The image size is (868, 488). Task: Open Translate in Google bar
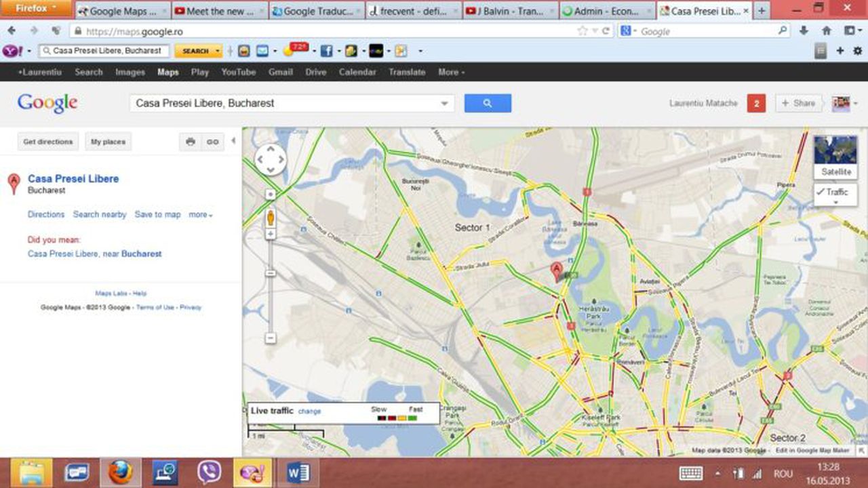pos(407,72)
